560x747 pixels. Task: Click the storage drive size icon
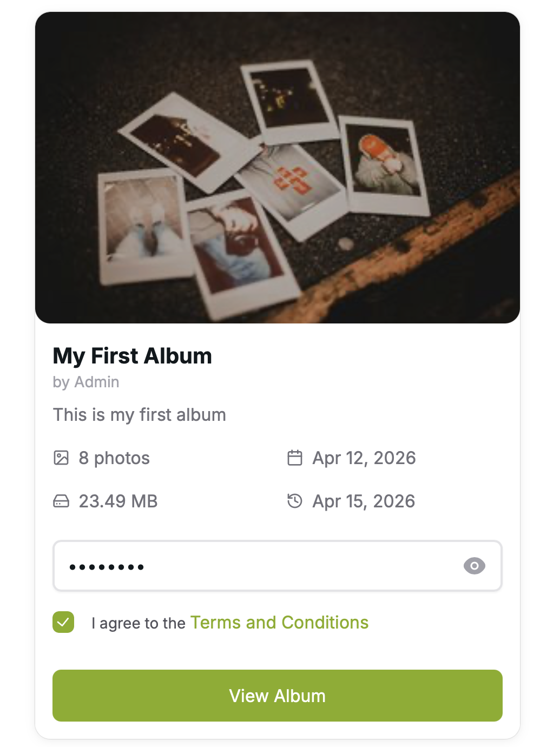click(x=61, y=501)
